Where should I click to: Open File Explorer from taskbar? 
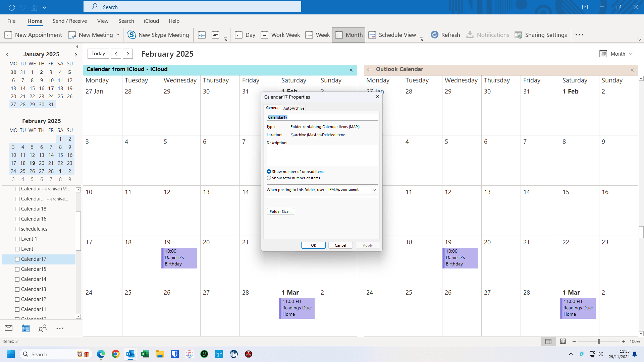[160, 354]
